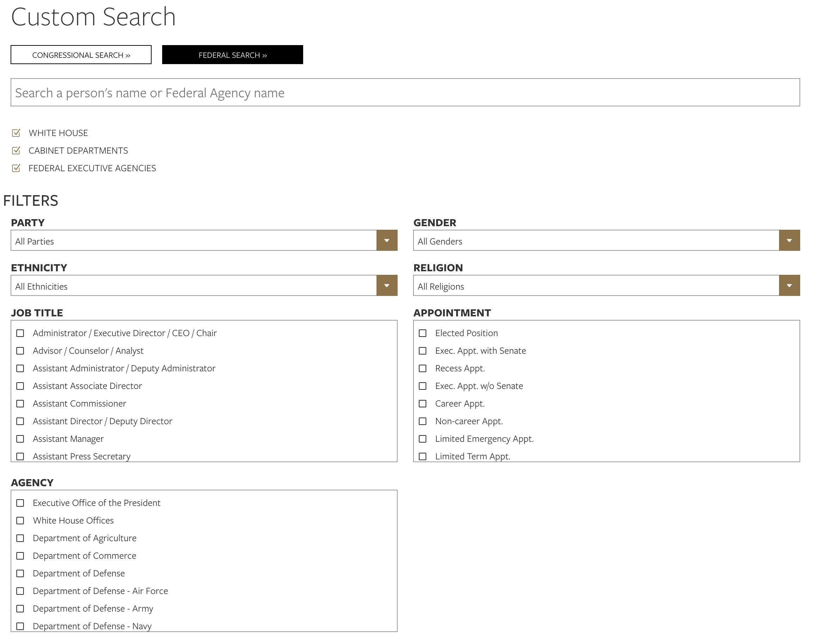Check Assistant Manager job title
The width and height of the screenshot is (815, 644).
click(20, 439)
